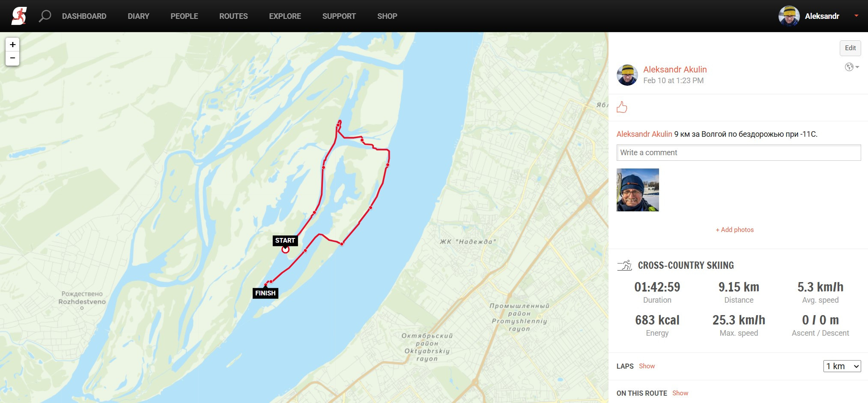The height and width of the screenshot is (403, 868).
Task: Show the LAPS section
Action: click(647, 366)
